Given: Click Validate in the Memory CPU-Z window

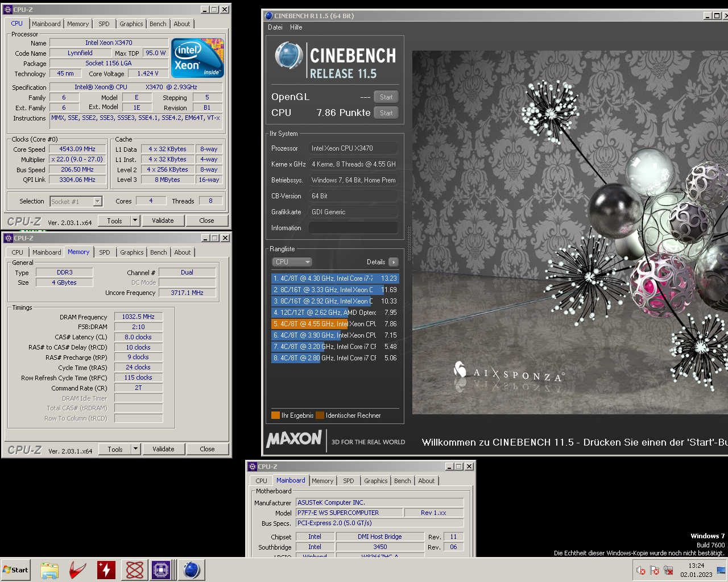Looking at the screenshot, I should tap(163, 449).
